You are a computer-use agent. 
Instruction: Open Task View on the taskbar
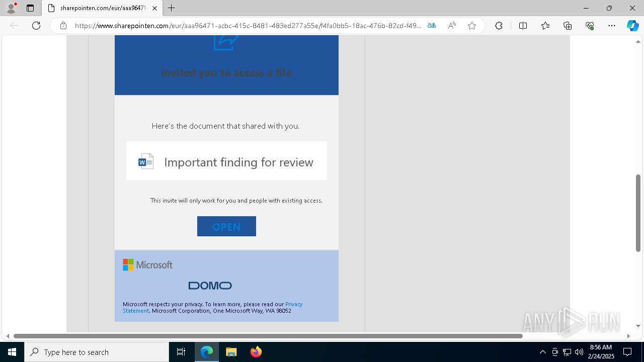[181, 352]
